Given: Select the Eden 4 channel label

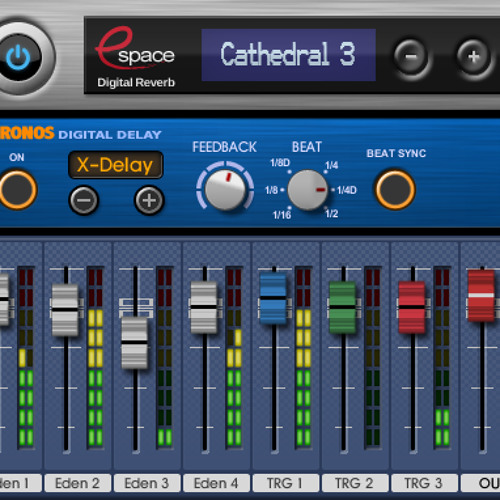Looking at the screenshot, I should (x=216, y=483).
